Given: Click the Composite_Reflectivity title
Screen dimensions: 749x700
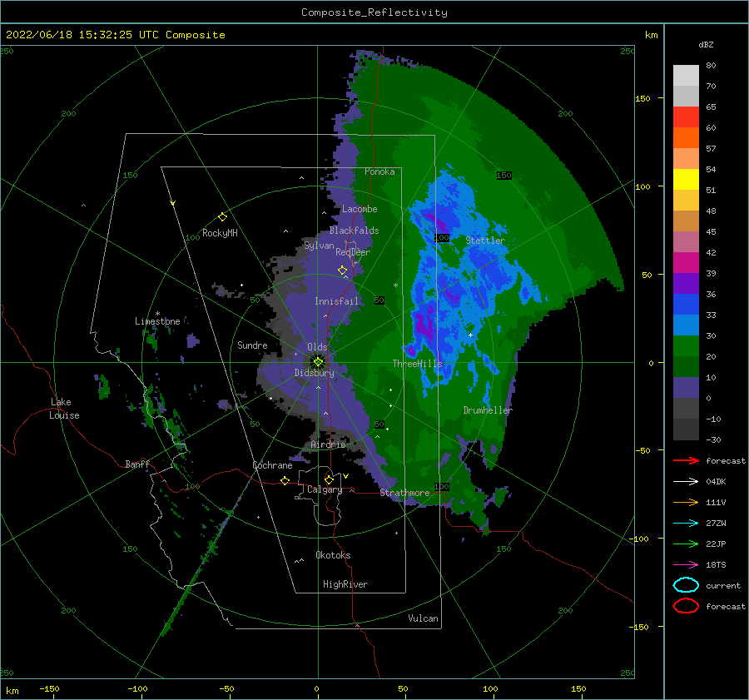Looking at the screenshot, I should [374, 12].
